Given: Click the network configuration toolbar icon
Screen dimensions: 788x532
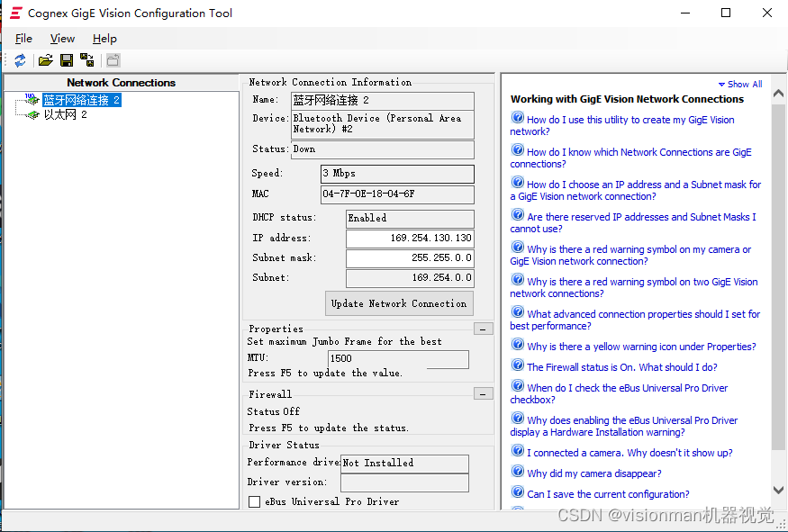Looking at the screenshot, I should [87, 60].
